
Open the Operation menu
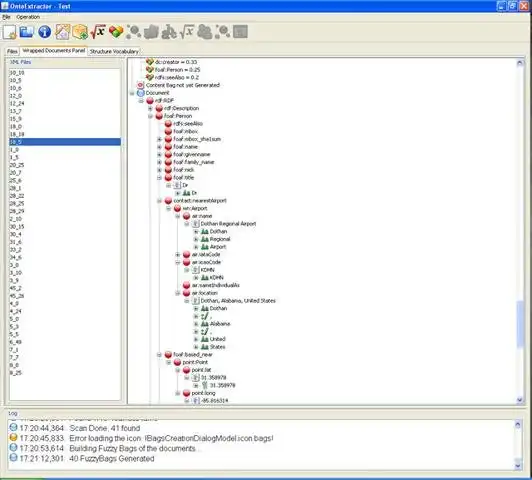click(28, 17)
